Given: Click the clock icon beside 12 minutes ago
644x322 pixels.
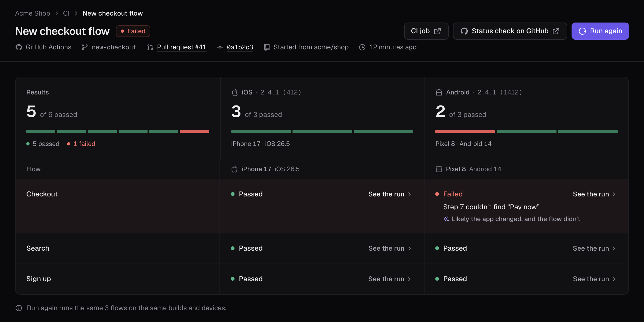Looking at the screenshot, I should point(362,47).
